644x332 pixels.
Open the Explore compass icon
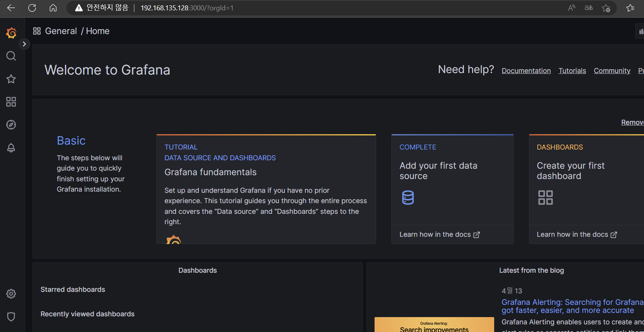[x=11, y=125]
